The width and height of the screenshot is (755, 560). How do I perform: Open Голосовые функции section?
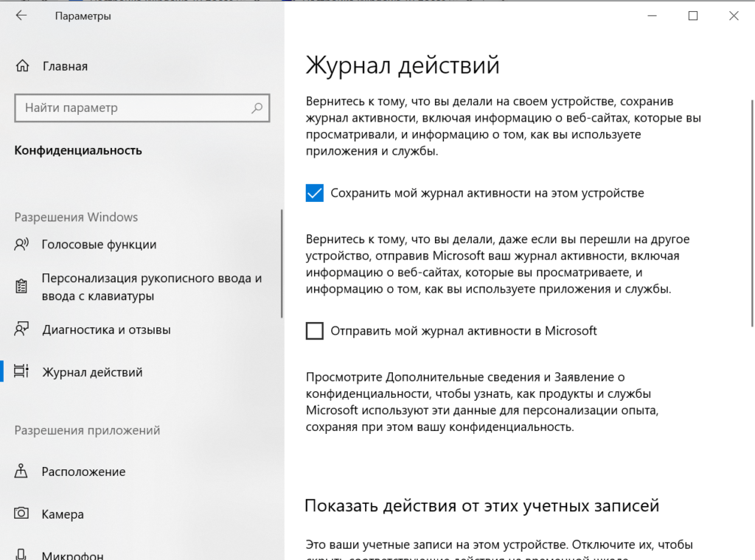click(x=99, y=245)
